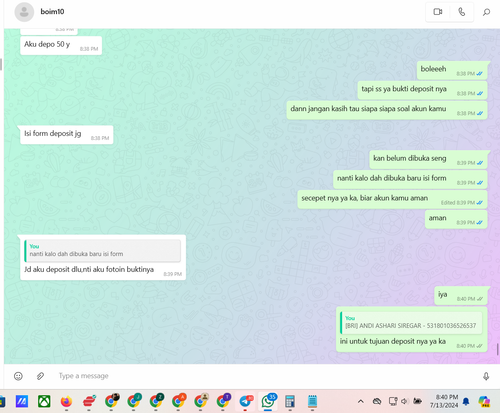This screenshot has width=500, height=413.
Task: Open notification bell in taskbar
Action: (466, 402)
